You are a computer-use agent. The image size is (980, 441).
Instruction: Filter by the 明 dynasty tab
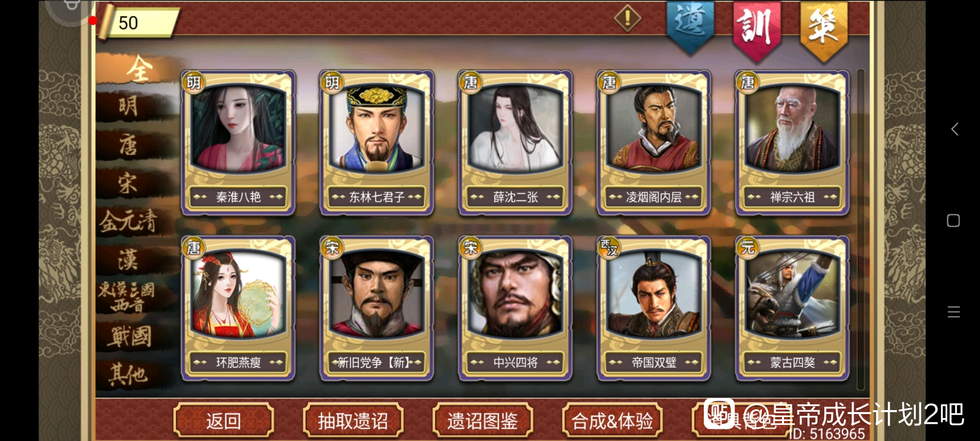pos(128,106)
